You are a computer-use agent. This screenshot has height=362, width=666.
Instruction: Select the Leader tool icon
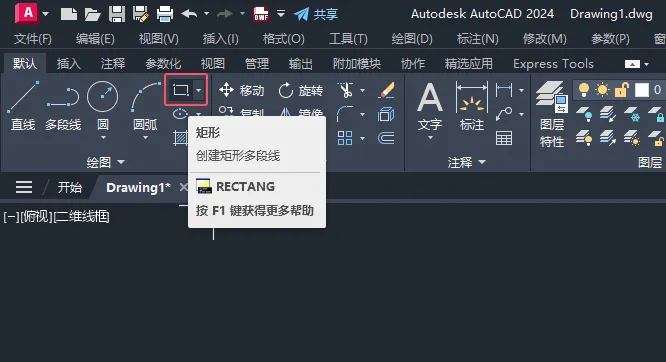pyautogui.click(x=504, y=114)
